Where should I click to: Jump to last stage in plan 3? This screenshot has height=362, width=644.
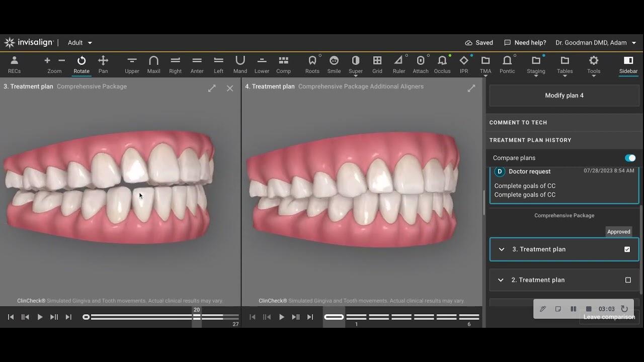coord(68,317)
